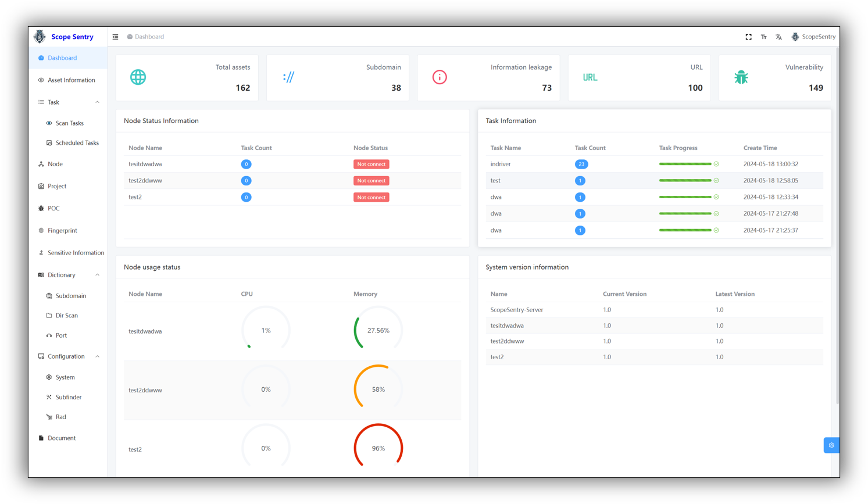Toggle the sidebar collapse hamburger icon
Viewport: 868px width, 504px height.
115,37
